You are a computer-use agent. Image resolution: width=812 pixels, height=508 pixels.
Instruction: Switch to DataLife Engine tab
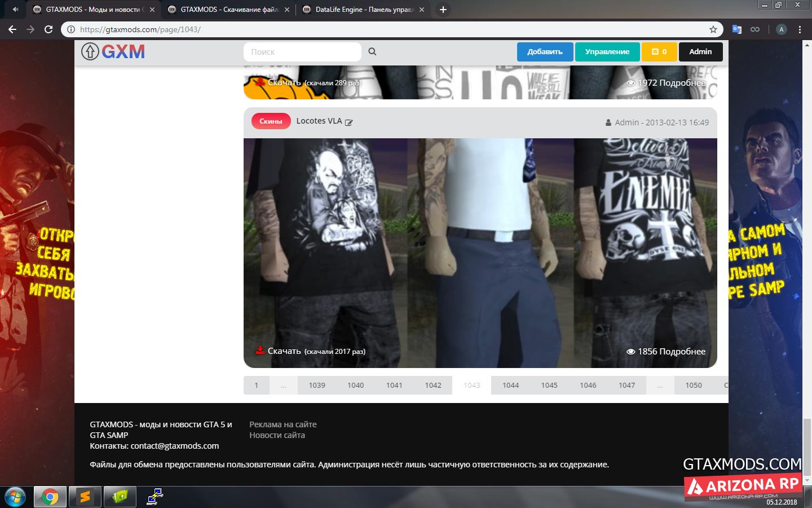coord(364,10)
